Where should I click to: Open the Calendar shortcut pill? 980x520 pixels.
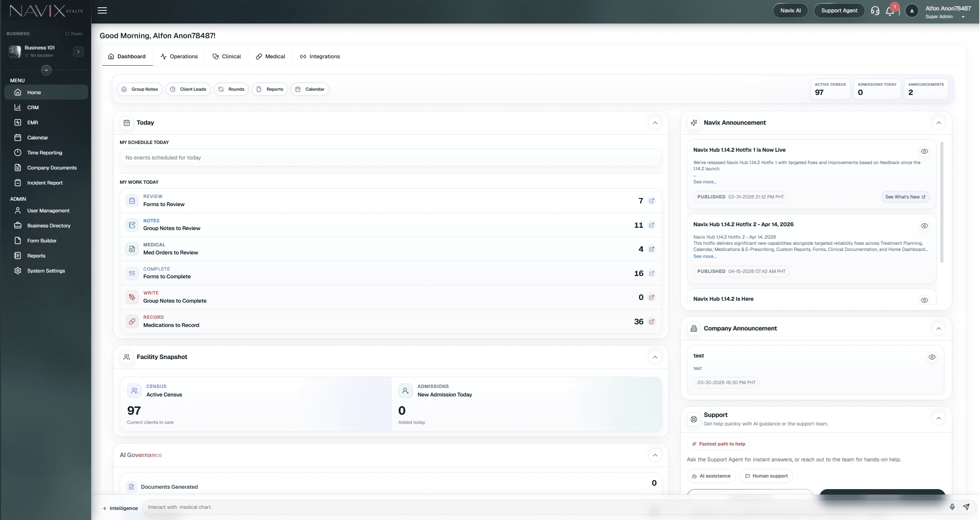point(310,89)
